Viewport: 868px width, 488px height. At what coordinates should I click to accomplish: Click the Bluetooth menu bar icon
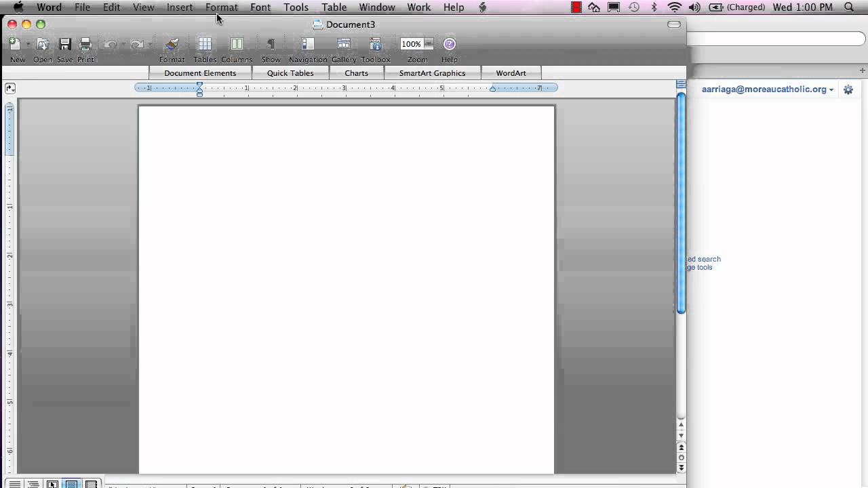[x=654, y=7]
